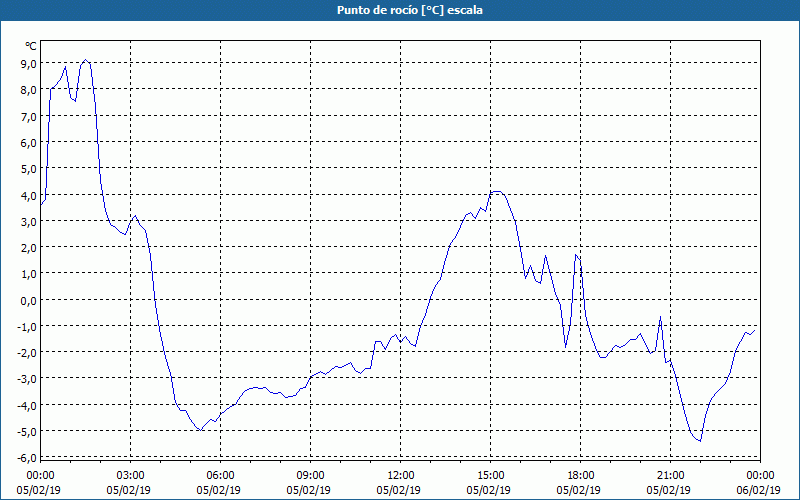Click the -3,0 y-axis label
Screen dimensions: 800x500
(26, 379)
